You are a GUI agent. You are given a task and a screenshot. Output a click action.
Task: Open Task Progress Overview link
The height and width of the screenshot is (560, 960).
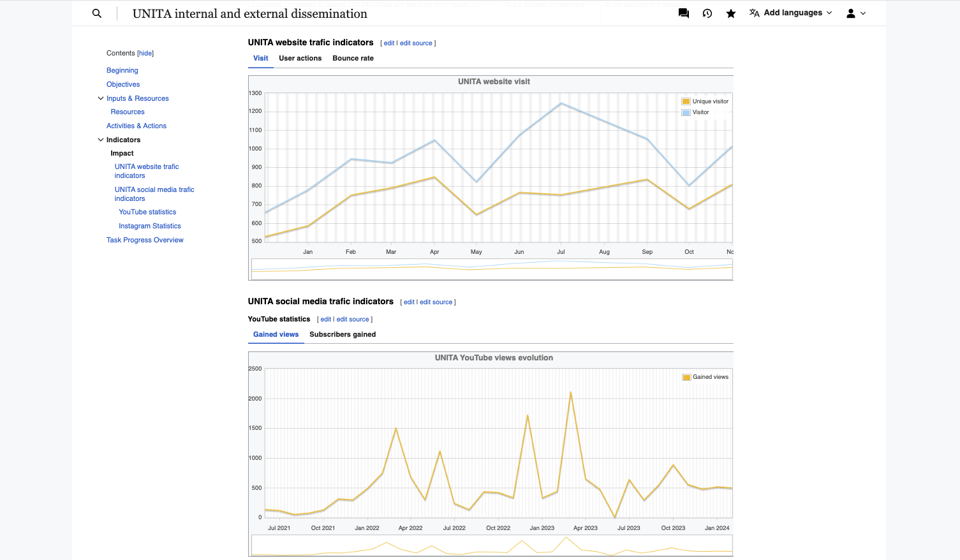point(145,240)
